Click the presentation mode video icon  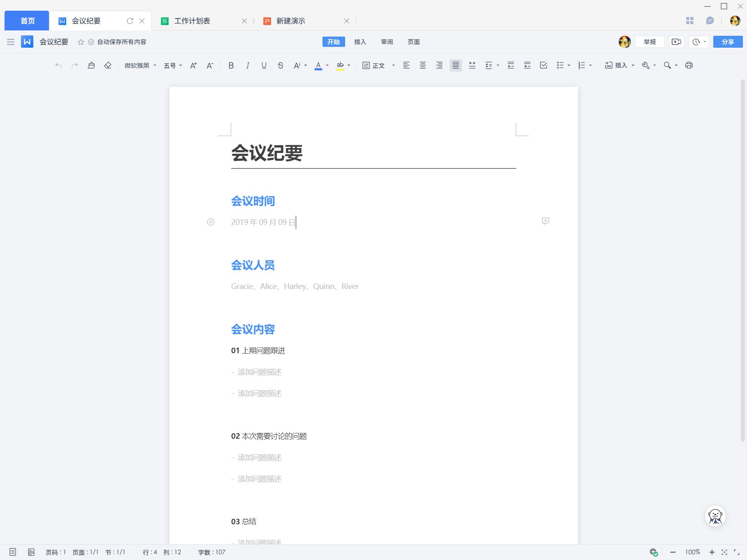[x=676, y=42]
